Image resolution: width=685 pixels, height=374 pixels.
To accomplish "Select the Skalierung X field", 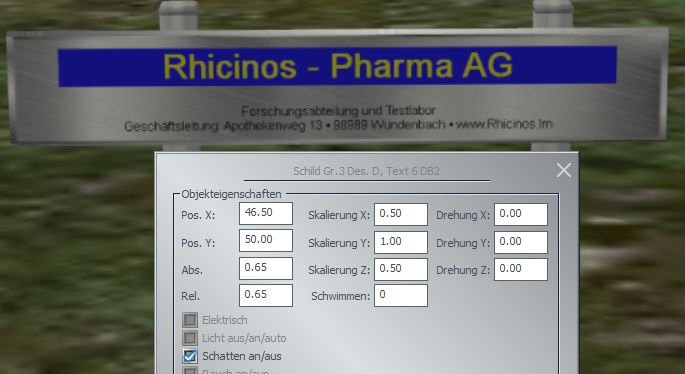I will coord(401,214).
